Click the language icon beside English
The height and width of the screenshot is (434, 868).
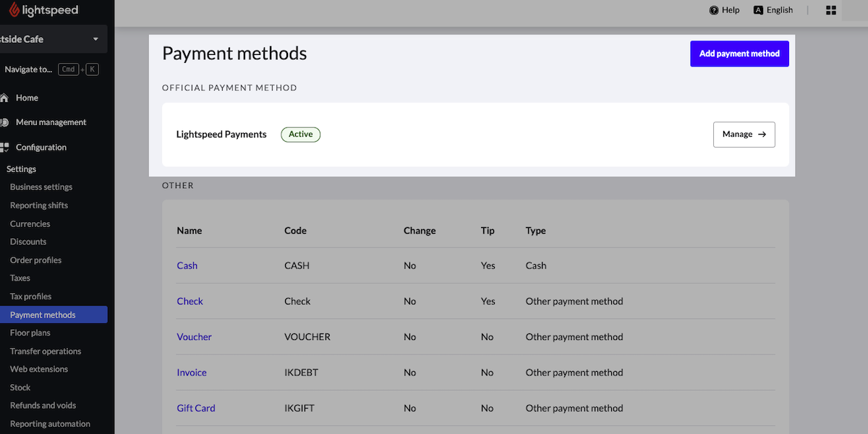[x=758, y=10]
